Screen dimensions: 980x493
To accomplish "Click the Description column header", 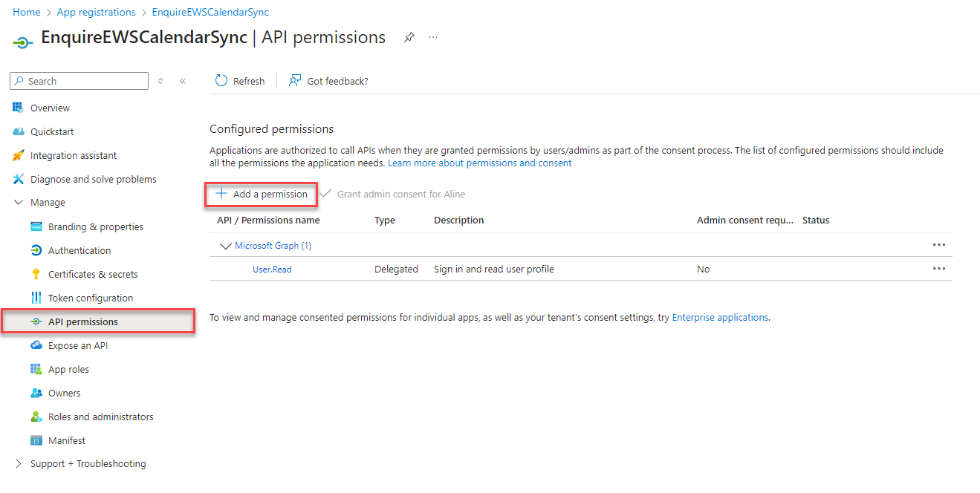I will 458,220.
